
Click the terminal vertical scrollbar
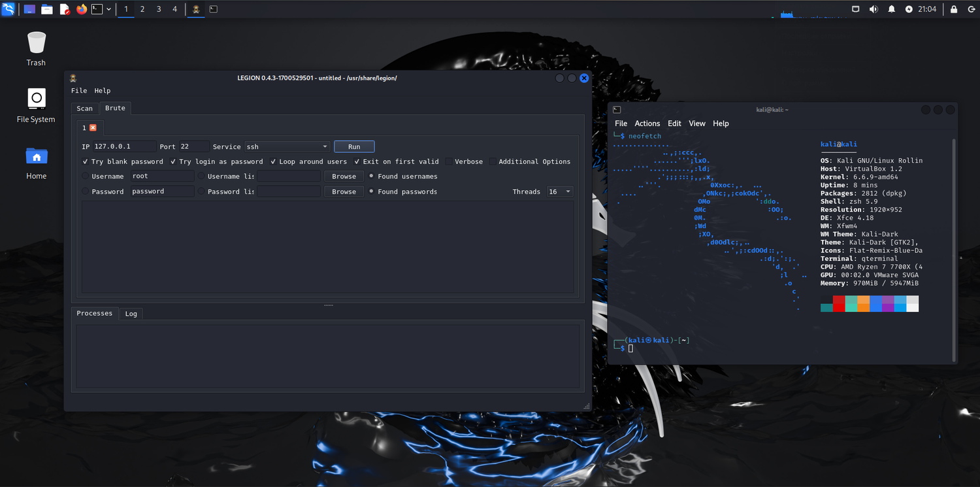(955, 249)
